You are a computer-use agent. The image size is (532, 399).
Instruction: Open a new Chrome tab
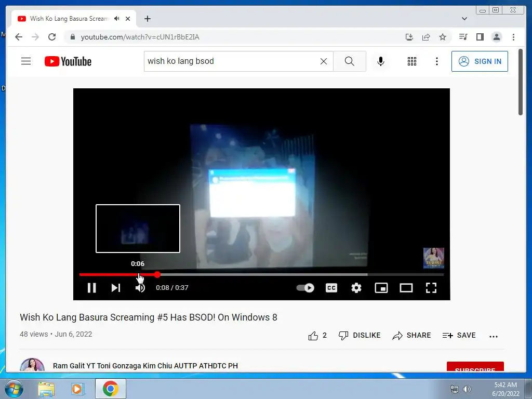147,19
